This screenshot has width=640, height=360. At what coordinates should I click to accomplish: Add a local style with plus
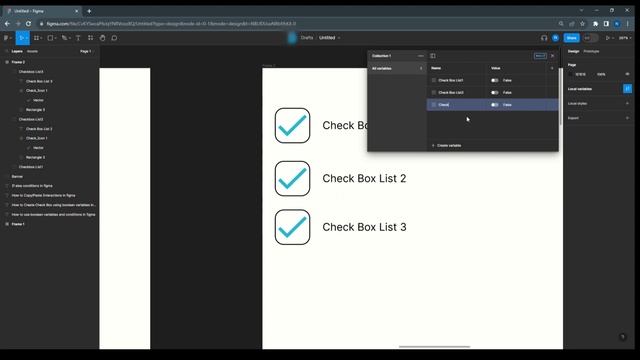(627, 103)
